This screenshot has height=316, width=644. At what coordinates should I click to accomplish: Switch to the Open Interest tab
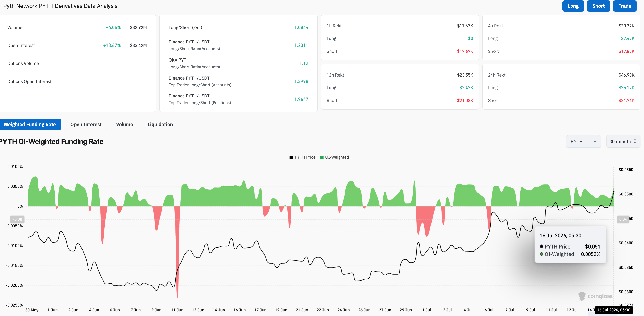[x=86, y=124]
